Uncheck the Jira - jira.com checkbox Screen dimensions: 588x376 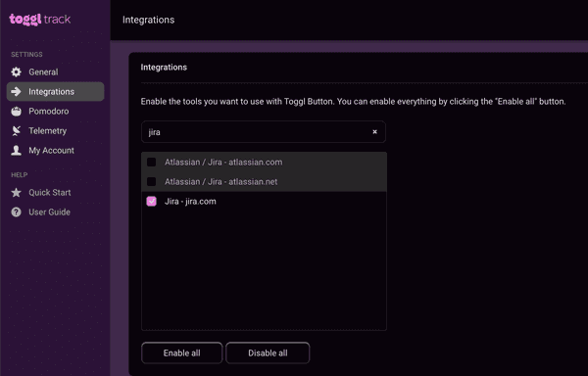tap(152, 201)
